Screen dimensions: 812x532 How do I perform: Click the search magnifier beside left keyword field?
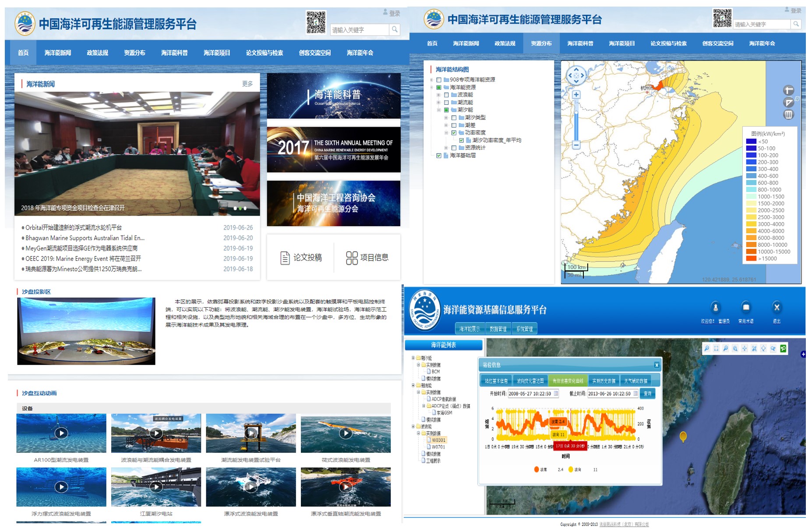395,30
